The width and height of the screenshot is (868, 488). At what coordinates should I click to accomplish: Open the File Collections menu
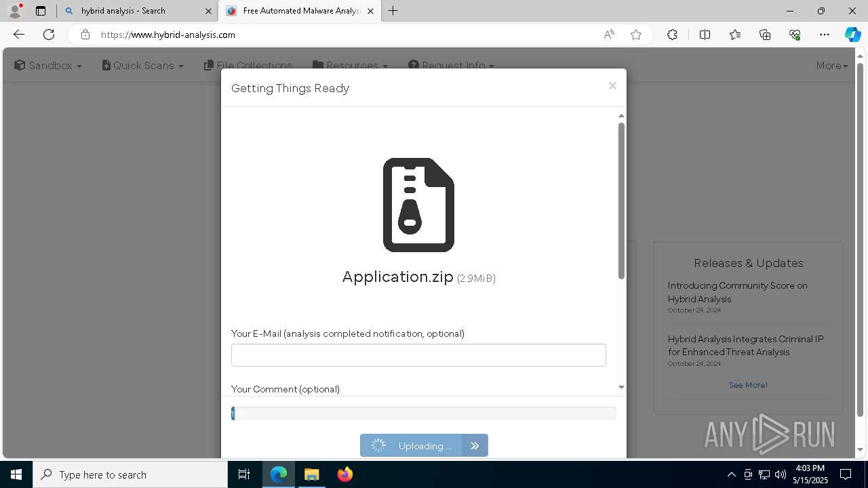pyautogui.click(x=248, y=65)
